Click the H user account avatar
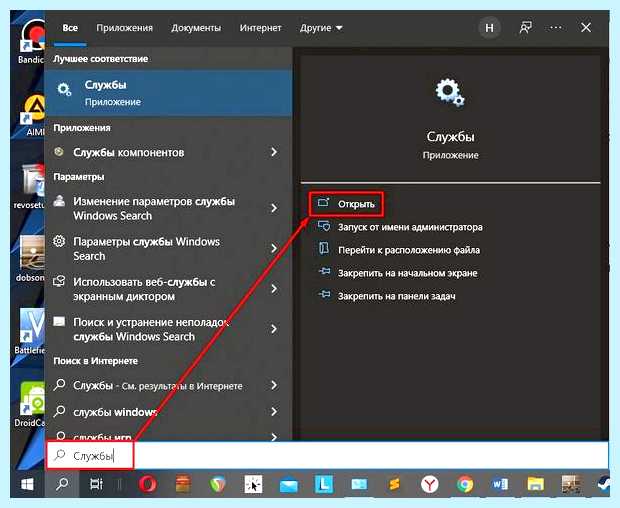The height and width of the screenshot is (508, 620). [489, 28]
